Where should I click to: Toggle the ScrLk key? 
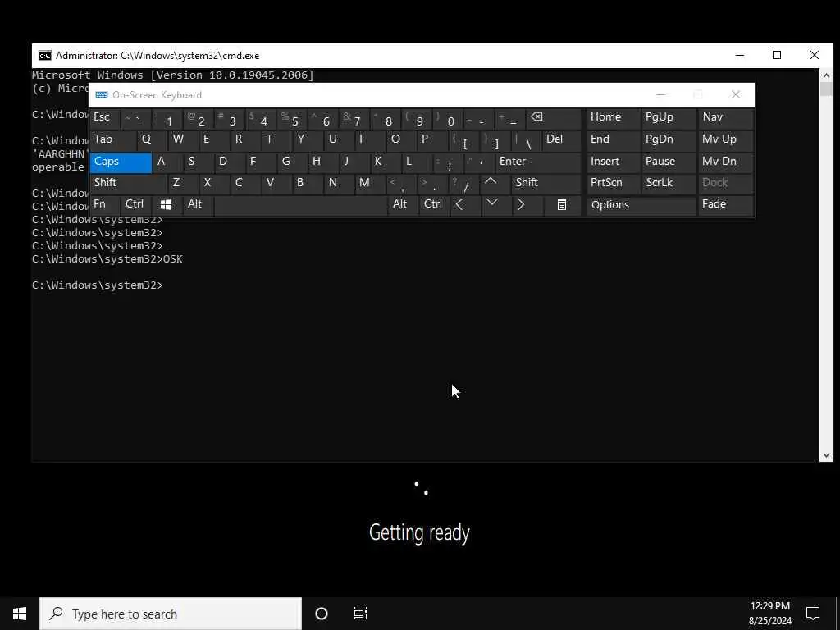click(x=669, y=183)
